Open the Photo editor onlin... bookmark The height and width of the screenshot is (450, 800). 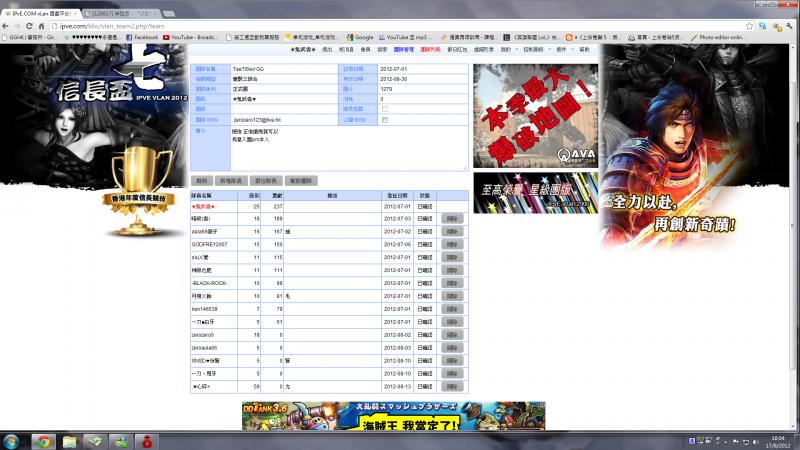click(717, 37)
